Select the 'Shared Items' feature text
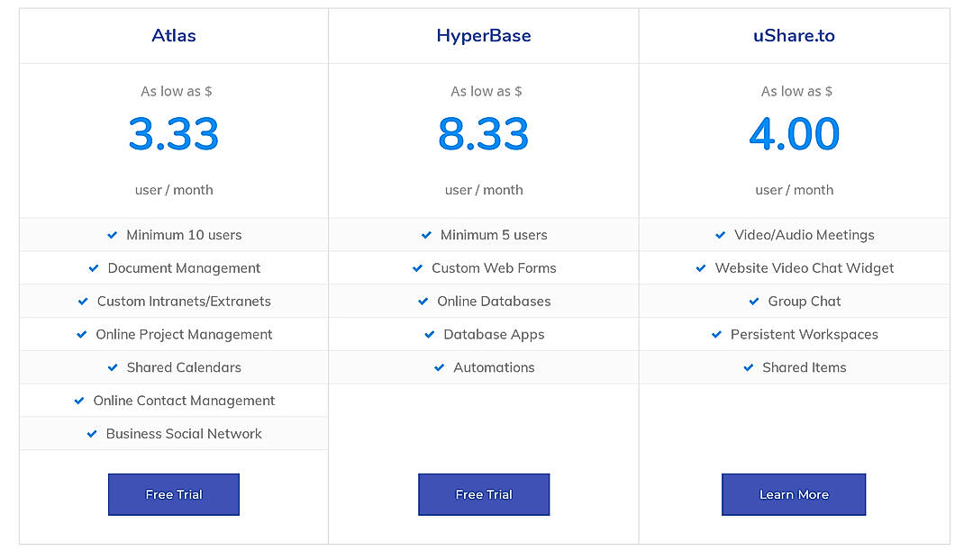The height and width of the screenshot is (560, 964). 805,367
